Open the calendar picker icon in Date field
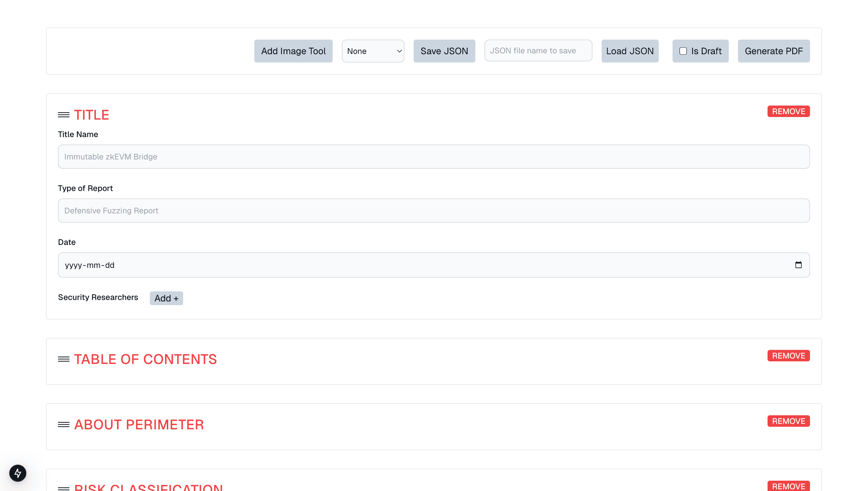Image resolution: width=868 pixels, height=491 pixels. (x=798, y=265)
